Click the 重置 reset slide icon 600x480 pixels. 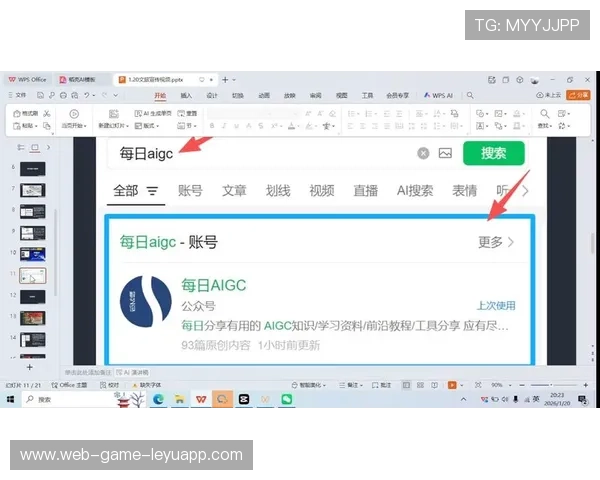(x=181, y=114)
